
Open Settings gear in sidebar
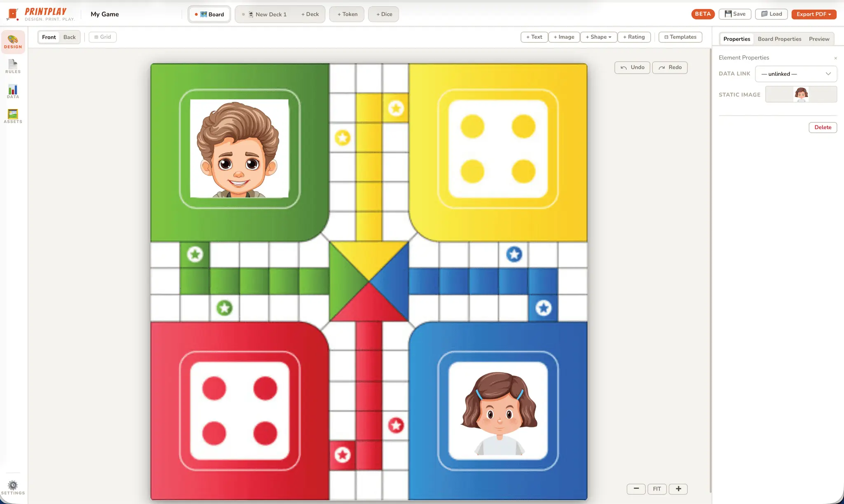click(x=13, y=487)
